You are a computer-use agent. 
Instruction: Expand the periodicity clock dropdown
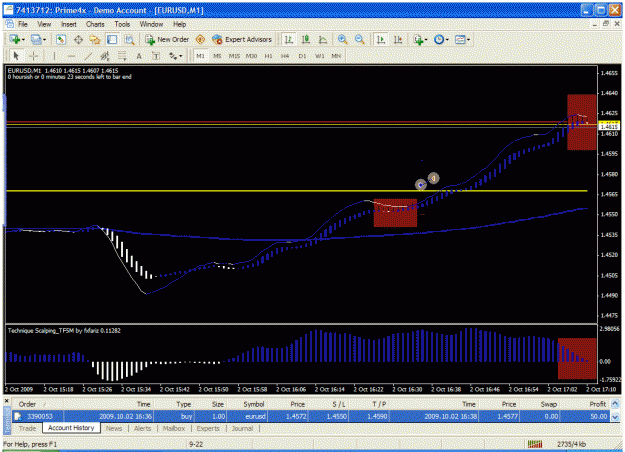click(447, 39)
